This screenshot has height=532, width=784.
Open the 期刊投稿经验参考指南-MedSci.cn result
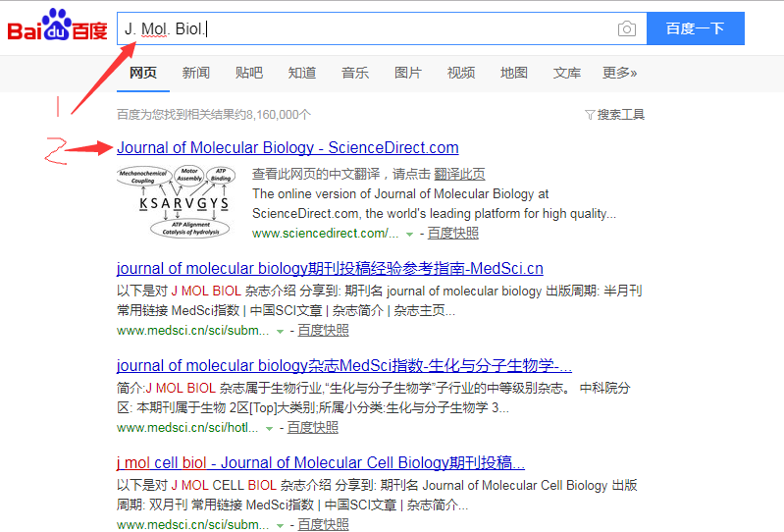click(330, 269)
